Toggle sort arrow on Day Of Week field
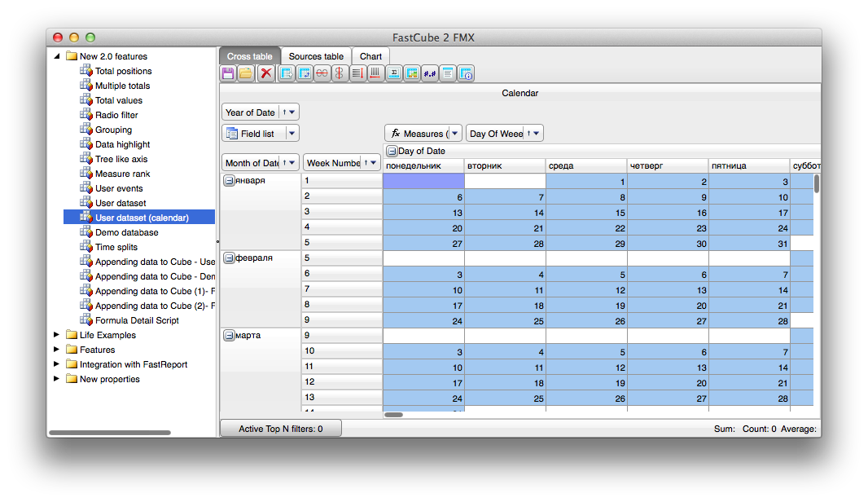Screen dimensions: 868x502 (528, 133)
